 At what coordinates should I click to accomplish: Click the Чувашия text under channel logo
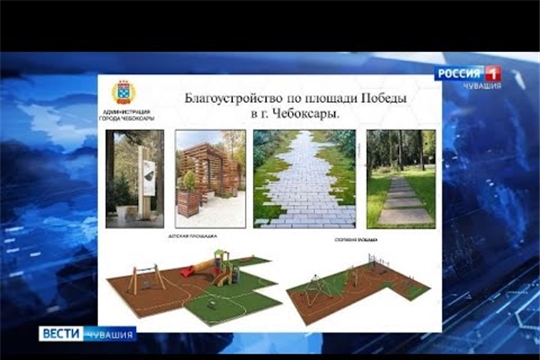[x=482, y=86]
